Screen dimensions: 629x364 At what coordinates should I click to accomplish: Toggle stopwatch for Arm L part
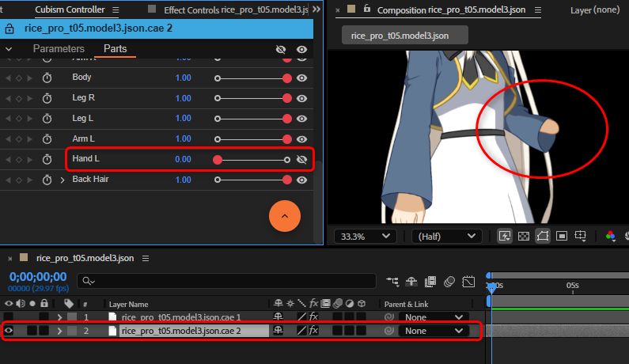47,139
